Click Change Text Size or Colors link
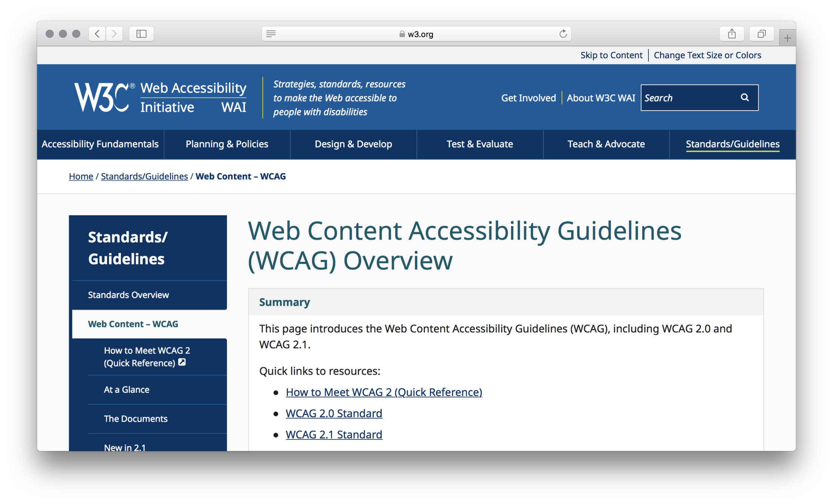 707,55
